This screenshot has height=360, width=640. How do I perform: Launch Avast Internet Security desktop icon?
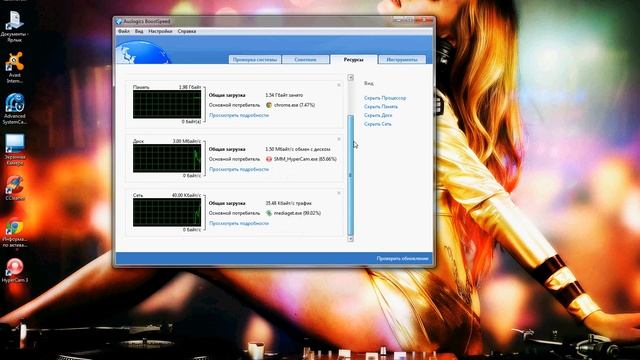tap(14, 67)
